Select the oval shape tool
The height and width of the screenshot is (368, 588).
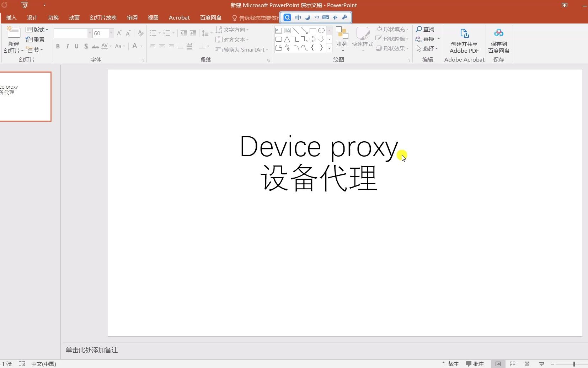pos(321,31)
